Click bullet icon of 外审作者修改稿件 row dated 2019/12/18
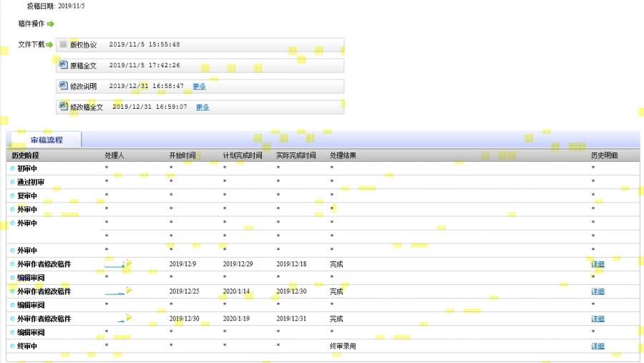Screen dimensions: 644x363 pyautogui.click(x=13, y=264)
